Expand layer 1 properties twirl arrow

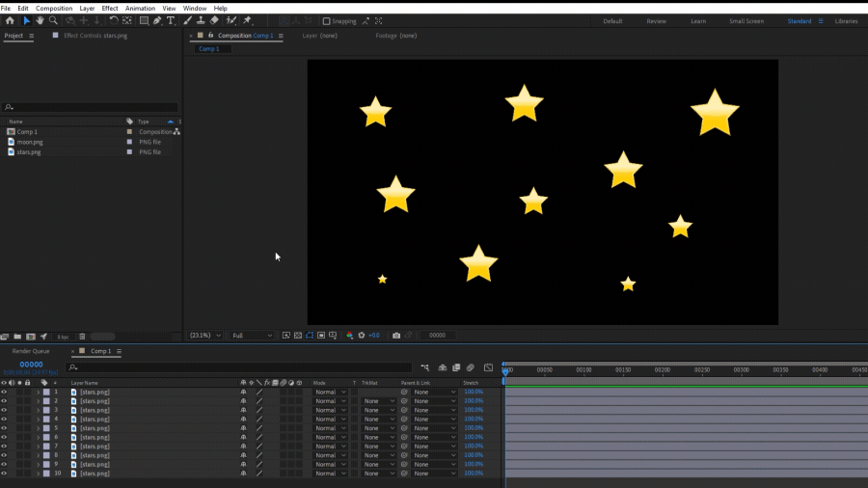39,392
